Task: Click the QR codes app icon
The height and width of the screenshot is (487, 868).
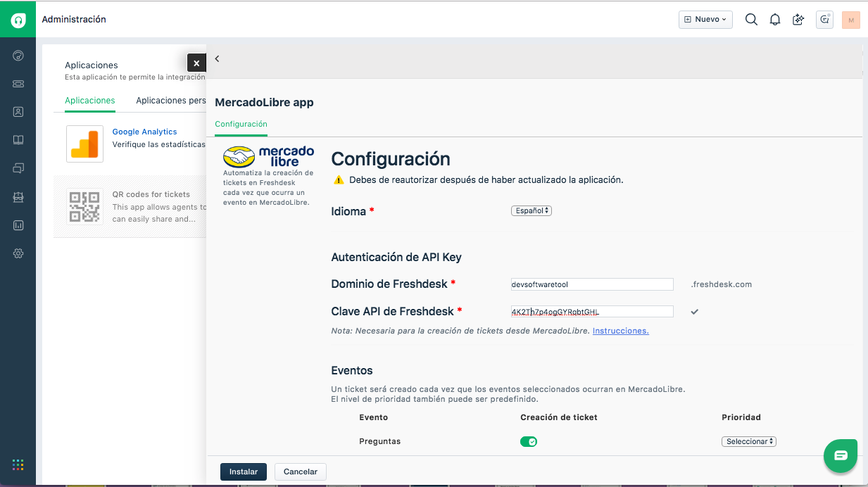Action: [84, 207]
